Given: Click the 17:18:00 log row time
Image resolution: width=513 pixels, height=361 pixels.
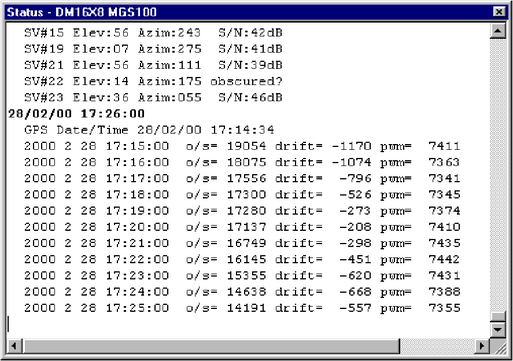Looking at the screenshot, I should click(x=137, y=194).
